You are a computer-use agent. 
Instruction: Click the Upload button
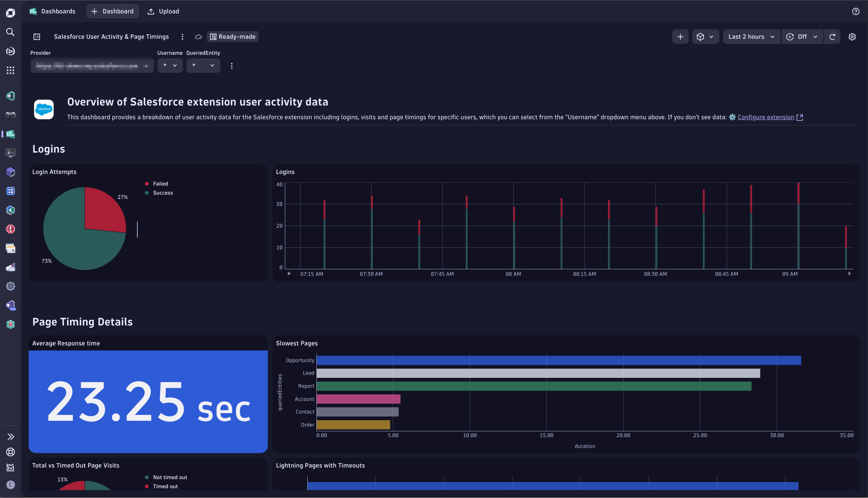[163, 11]
